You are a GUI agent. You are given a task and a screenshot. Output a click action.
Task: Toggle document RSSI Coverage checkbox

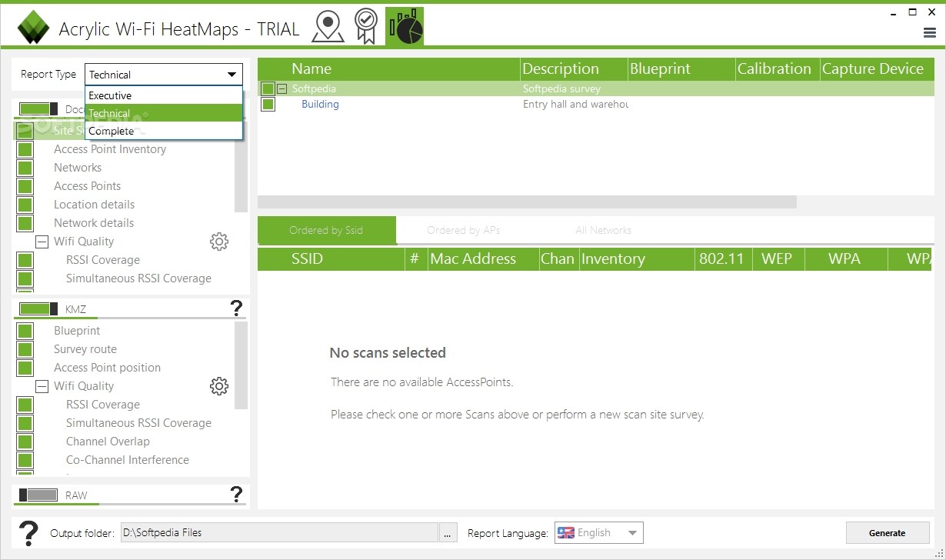[25, 260]
